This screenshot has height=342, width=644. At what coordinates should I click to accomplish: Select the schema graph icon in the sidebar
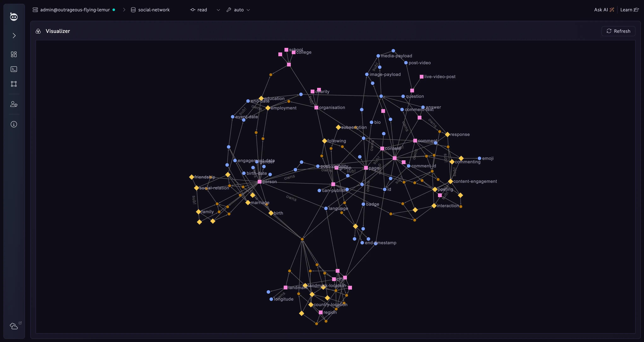coord(14,84)
